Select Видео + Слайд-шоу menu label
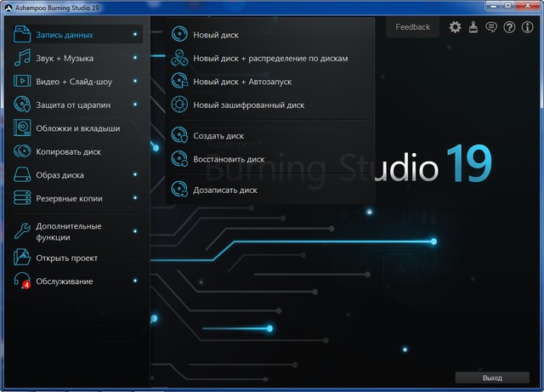This screenshot has width=544, height=392. pyautogui.click(x=74, y=82)
